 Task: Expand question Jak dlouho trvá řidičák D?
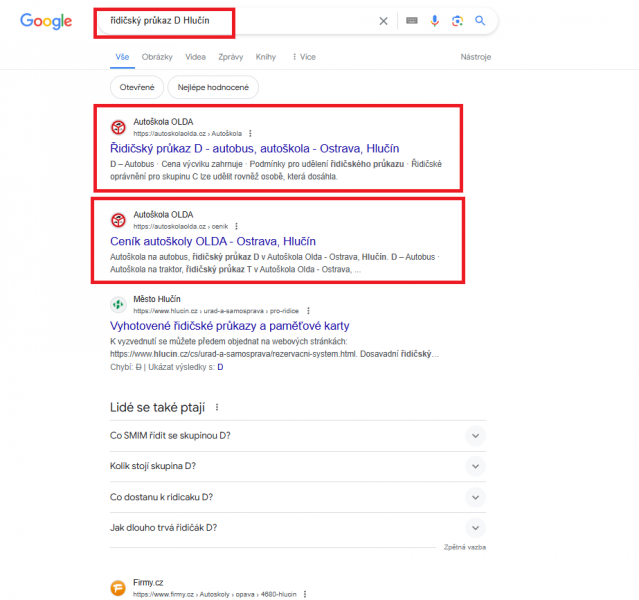coord(297,528)
